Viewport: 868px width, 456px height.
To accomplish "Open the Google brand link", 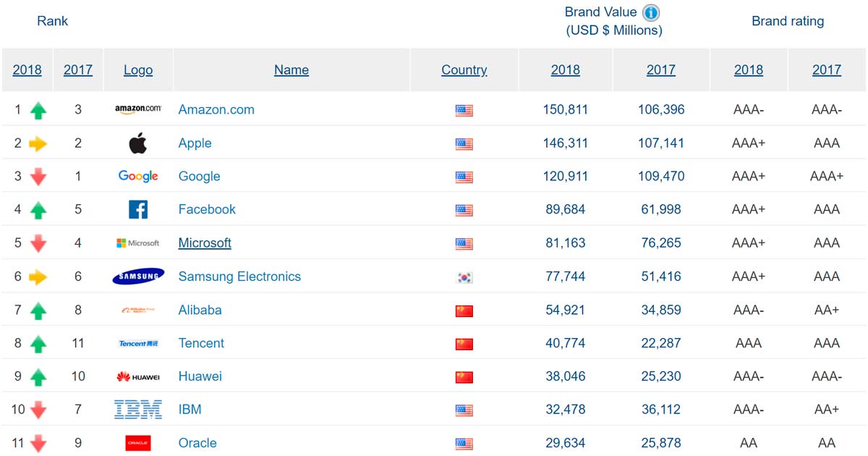I will (x=199, y=177).
